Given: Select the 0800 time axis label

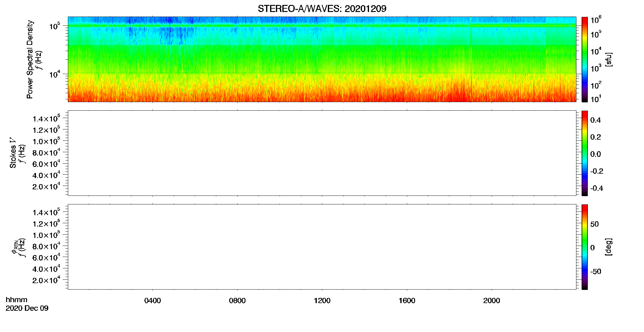Looking at the screenshot, I should click(237, 301).
